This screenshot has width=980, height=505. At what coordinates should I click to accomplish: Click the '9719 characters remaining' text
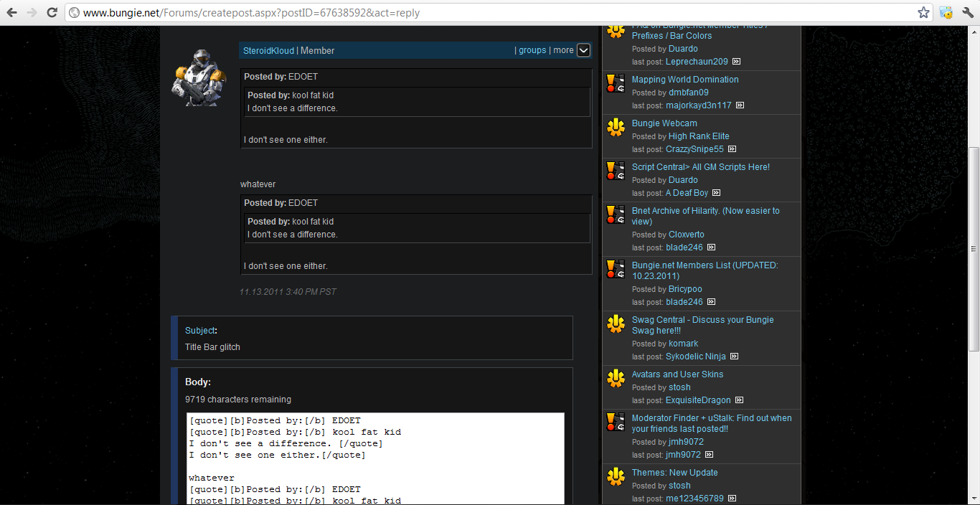click(x=238, y=400)
